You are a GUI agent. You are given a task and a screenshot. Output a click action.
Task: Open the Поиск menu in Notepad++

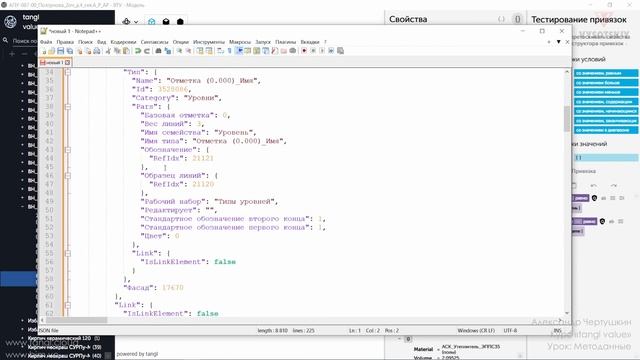click(85, 42)
